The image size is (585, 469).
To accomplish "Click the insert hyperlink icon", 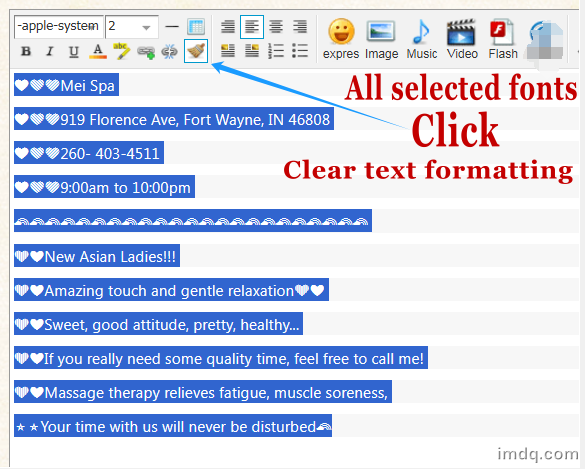I will click(x=146, y=52).
